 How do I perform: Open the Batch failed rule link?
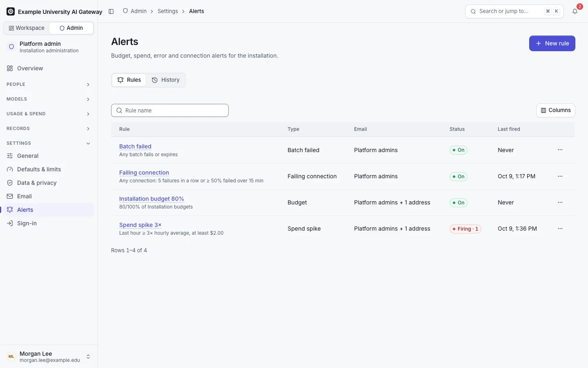[135, 146]
